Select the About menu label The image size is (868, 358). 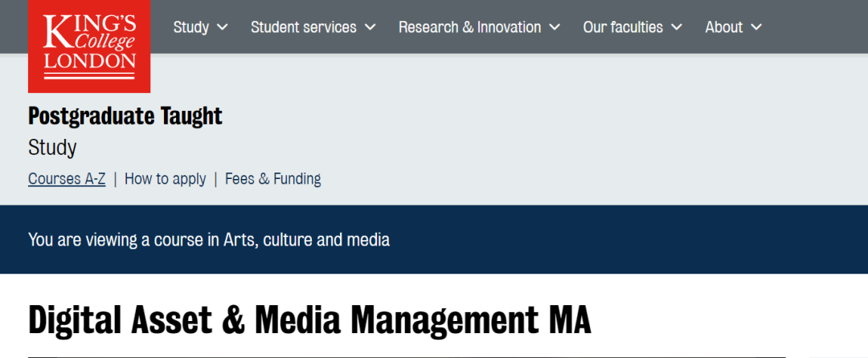(723, 27)
